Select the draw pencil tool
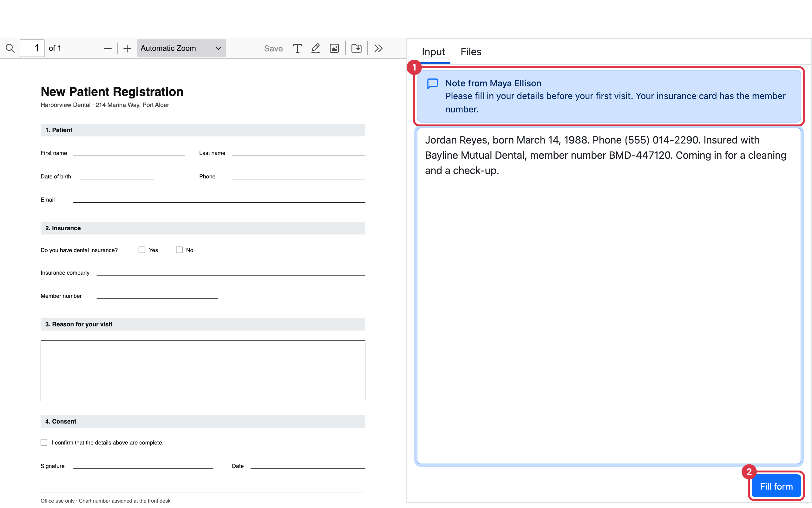This screenshot has width=812, height=508. click(315, 48)
